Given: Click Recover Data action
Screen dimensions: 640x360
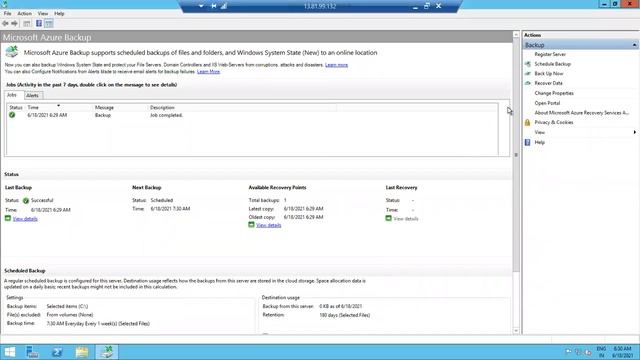Looking at the screenshot, I should (549, 83).
